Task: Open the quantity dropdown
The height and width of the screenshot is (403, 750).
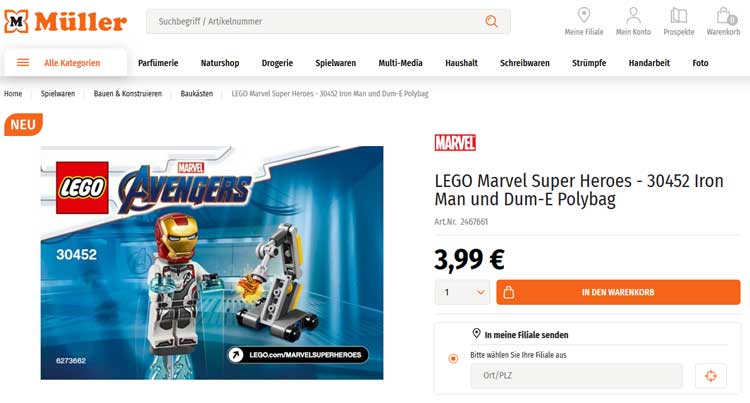Action: [x=462, y=292]
